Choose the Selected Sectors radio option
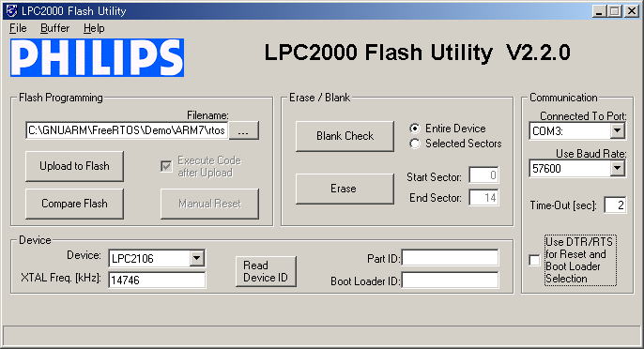Viewport: 644px width, 349px height. (415, 144)
